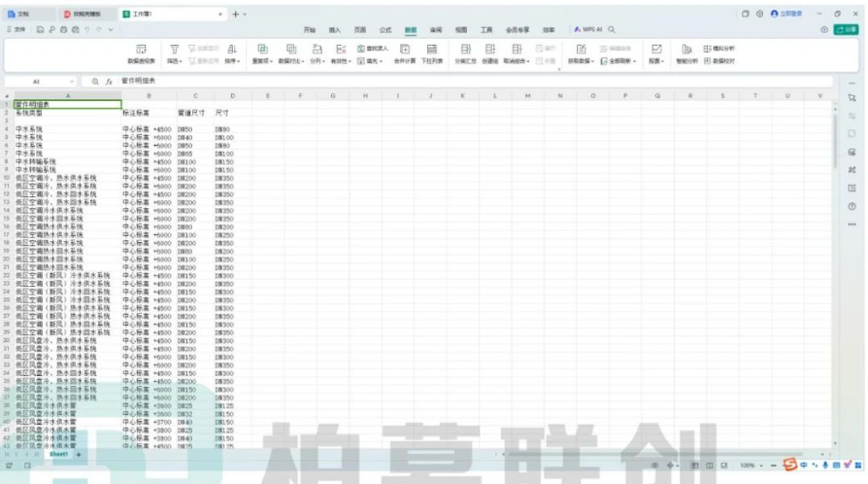The width and height of the screenshot is (868, 484).
Task: Open the 公式 Formulas ribbon tab
Action: pos(385,30)
